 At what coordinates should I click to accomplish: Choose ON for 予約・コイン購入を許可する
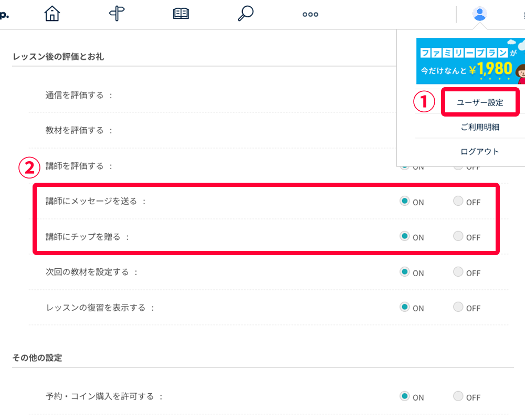tap(405, 396)
